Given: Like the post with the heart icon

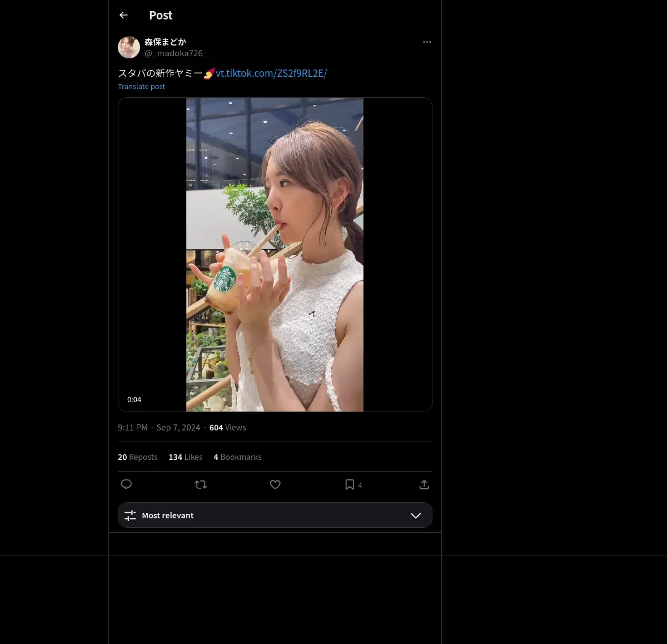Looking at the screenshot, I should pos(275,484).
